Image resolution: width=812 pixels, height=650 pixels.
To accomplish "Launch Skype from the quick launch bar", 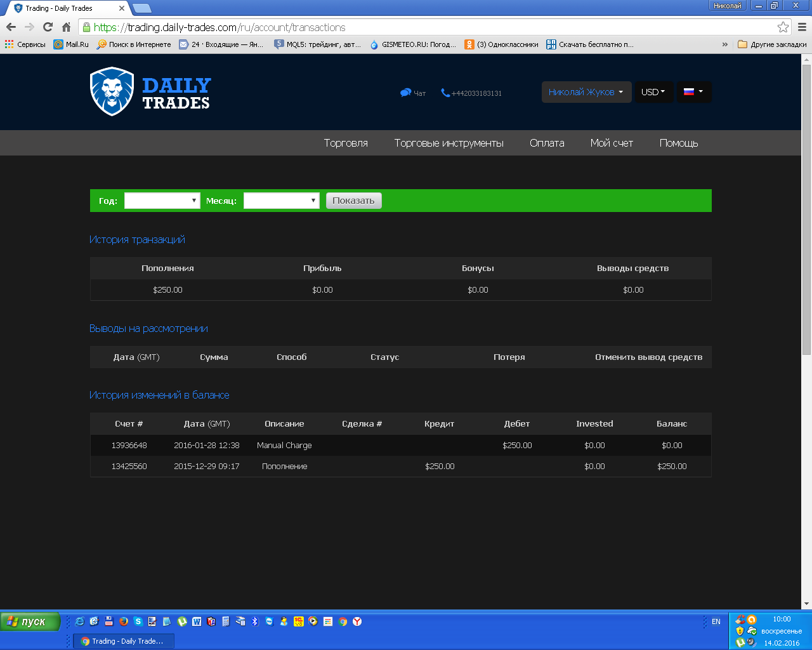I will (x=138, y=621).
